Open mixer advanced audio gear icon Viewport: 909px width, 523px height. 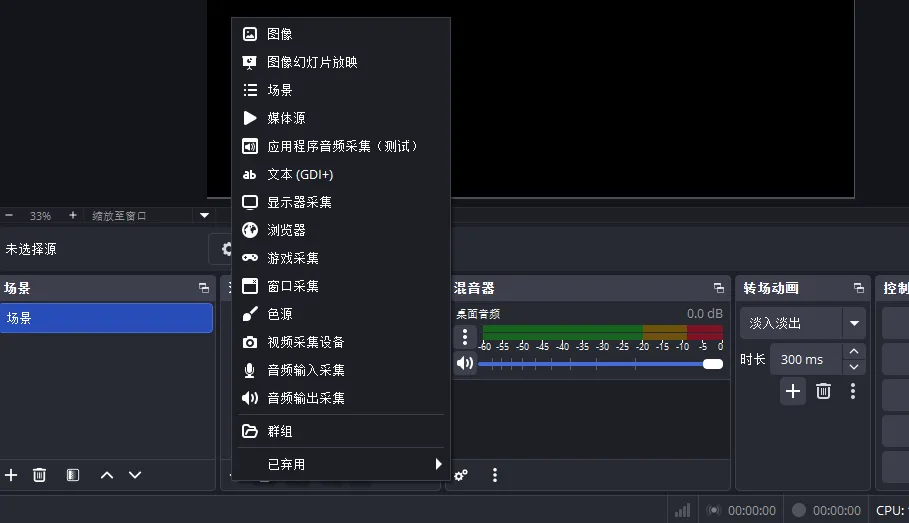pyautogui.click(x=461, y=475)
